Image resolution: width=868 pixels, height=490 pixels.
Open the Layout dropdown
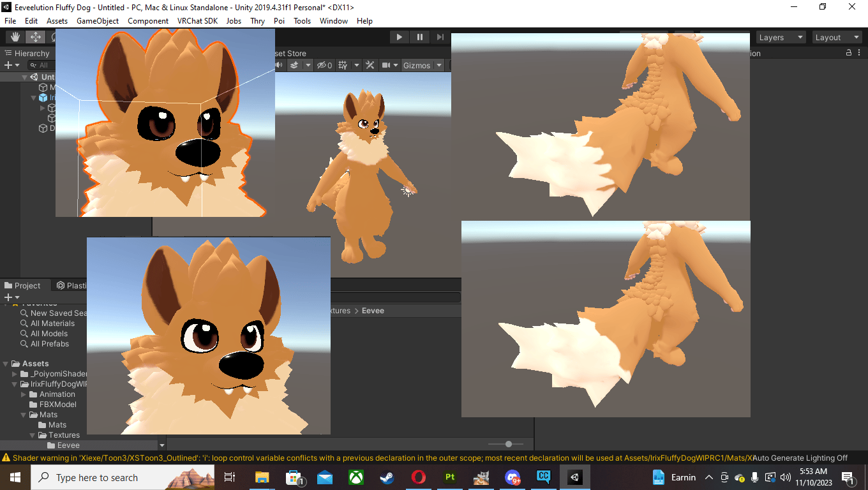[x=837, y=38]
